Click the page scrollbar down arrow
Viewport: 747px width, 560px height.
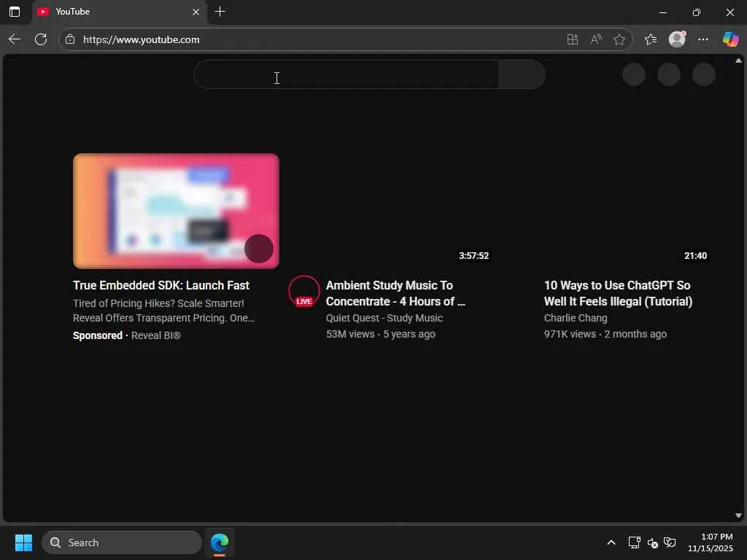pyautogui.click(x=738, y=516)
